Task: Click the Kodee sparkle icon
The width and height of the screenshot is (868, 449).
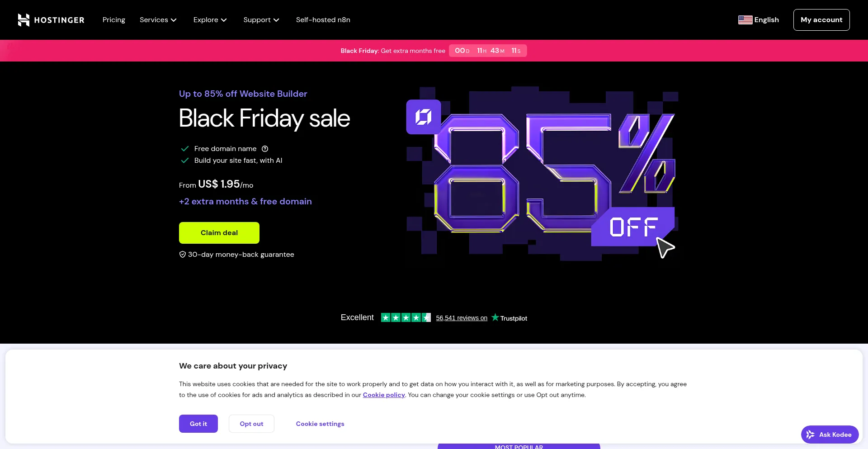Action: tap(811, 435)
